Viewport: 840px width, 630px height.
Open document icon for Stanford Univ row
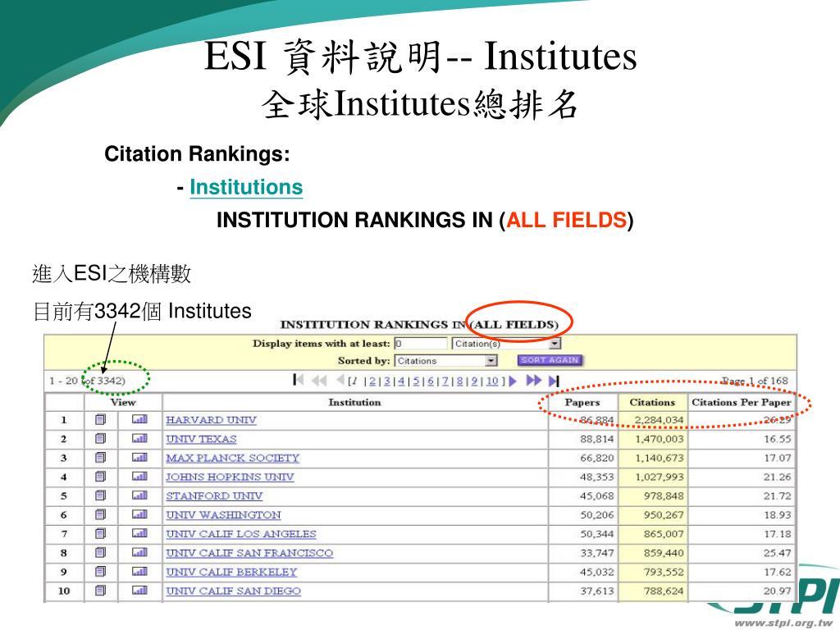tap(100, 495)
